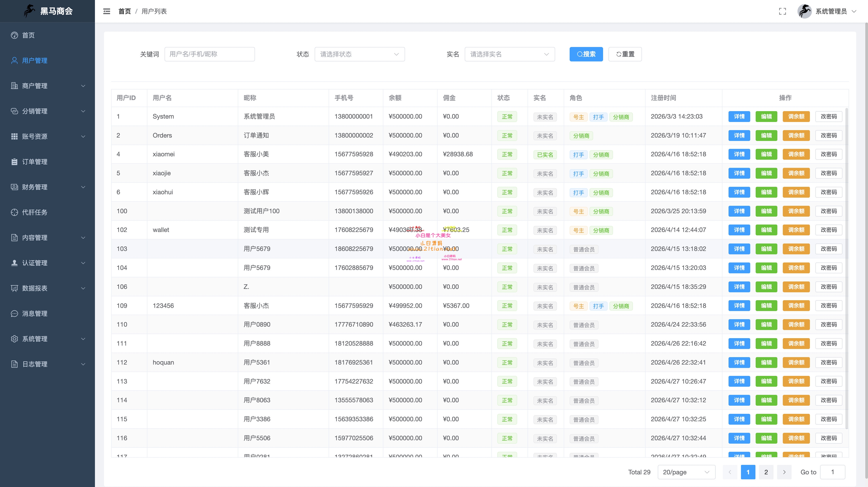
Task: Toggle fullscreen mode icon
Action: (x=782, y=12)
